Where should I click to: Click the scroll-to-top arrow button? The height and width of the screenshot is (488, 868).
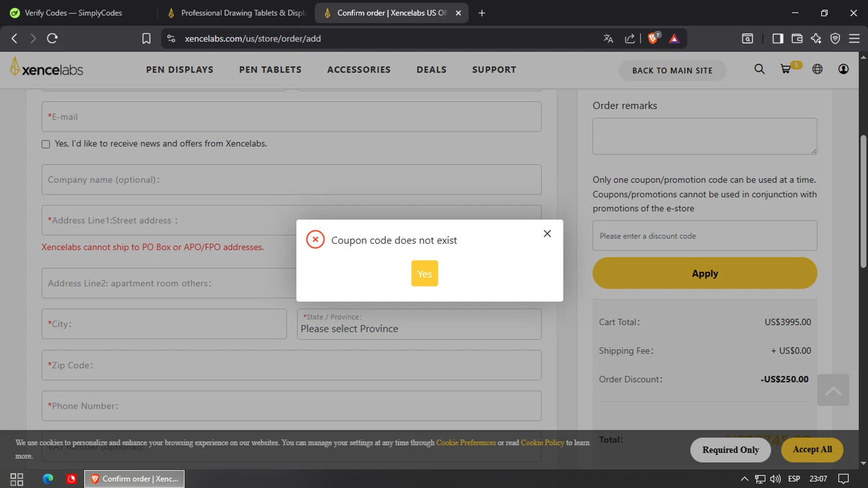[833, 390]
